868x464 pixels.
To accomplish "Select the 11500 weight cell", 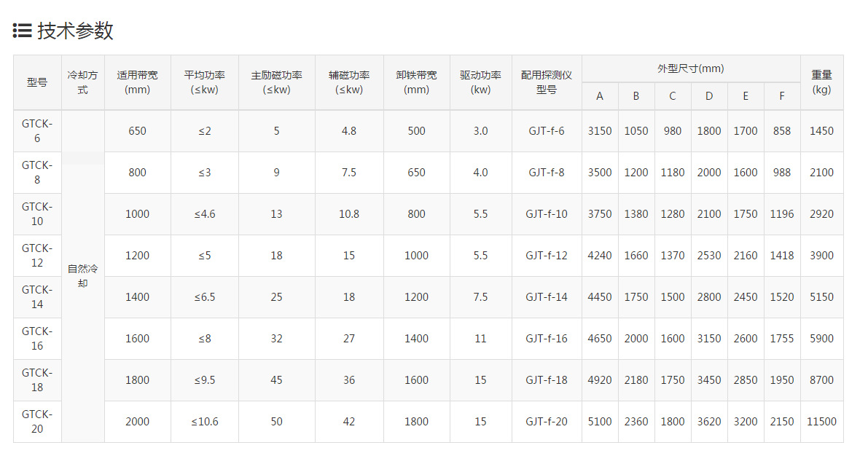I will click(x=821, y=422).
